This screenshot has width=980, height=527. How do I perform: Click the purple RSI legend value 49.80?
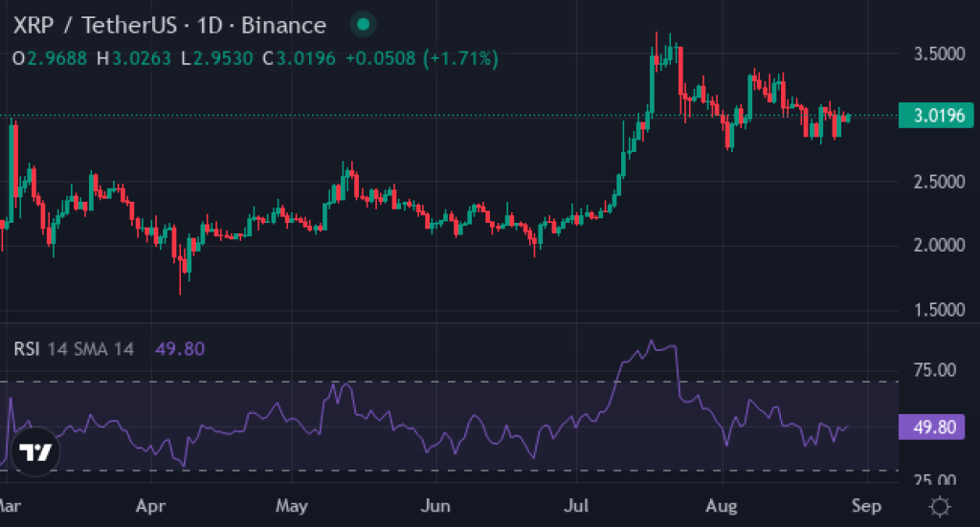click(180, 348)
